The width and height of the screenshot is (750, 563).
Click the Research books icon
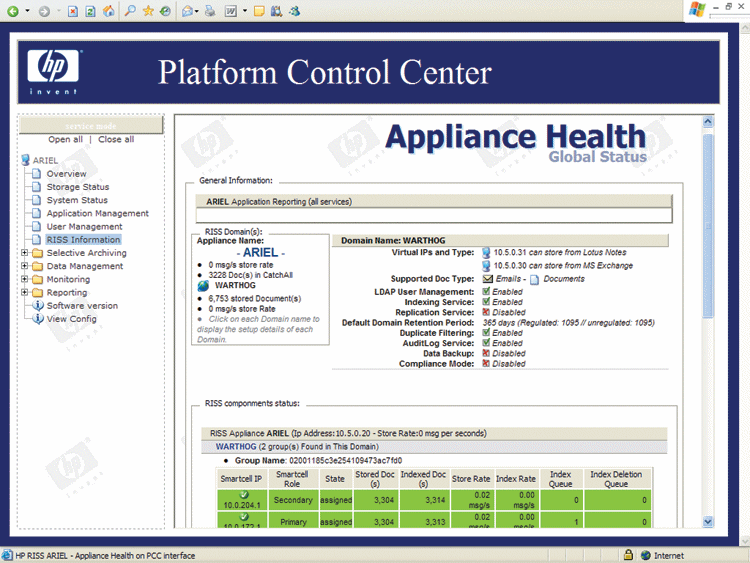pos(276,11)
